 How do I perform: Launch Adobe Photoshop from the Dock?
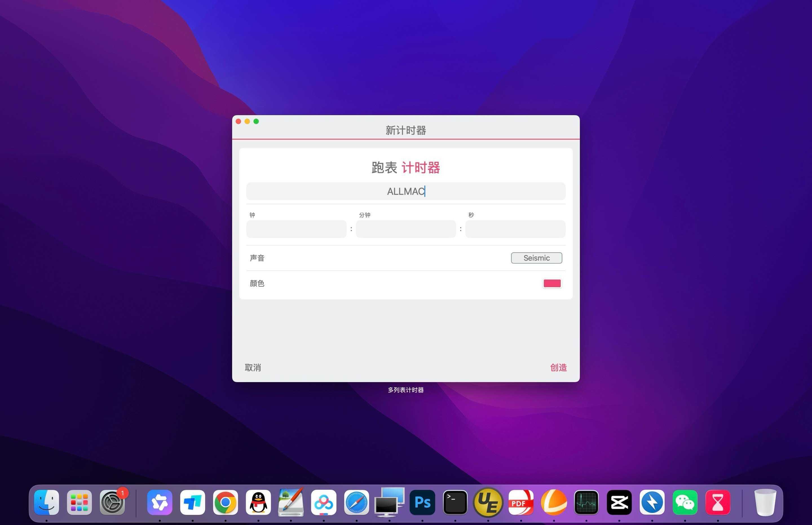click(x=422, y=502)
